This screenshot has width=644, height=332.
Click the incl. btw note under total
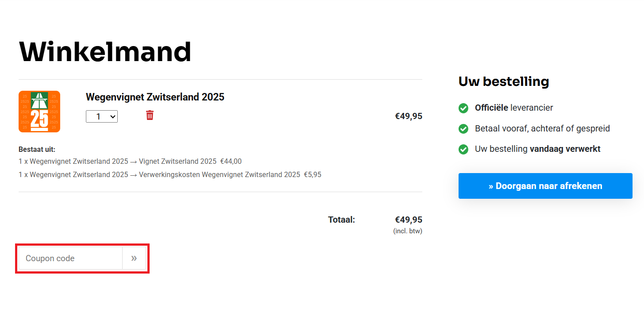pos(408,231)
